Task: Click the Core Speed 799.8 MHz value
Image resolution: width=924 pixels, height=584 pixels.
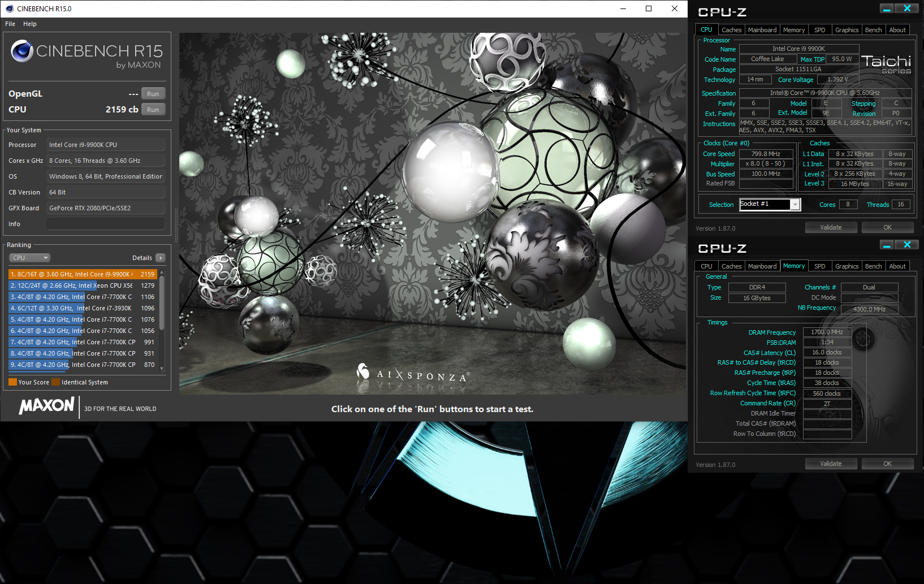Action: coord(766,154)
